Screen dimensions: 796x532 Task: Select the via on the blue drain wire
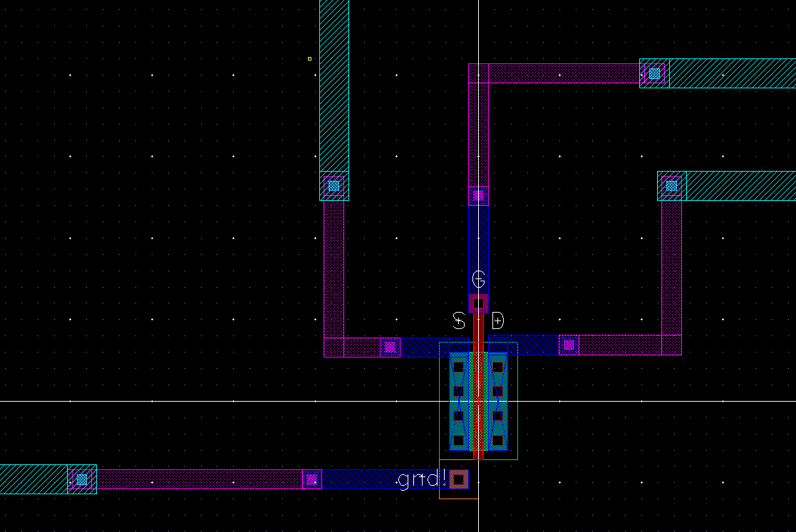(569, 345)
